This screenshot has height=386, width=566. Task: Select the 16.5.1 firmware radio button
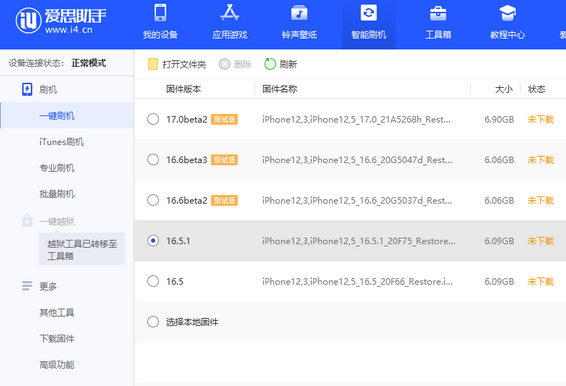[x=153, y=240]
